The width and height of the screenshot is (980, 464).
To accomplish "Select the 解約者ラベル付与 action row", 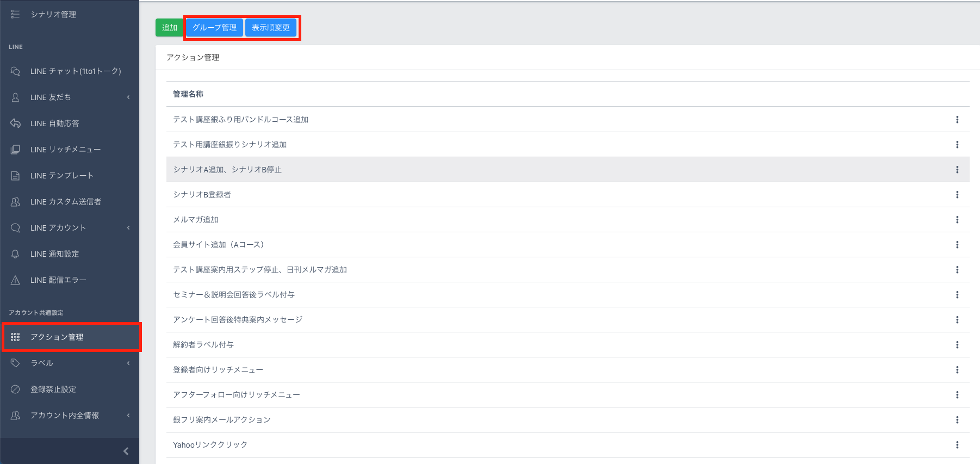I will click(203, 345).
